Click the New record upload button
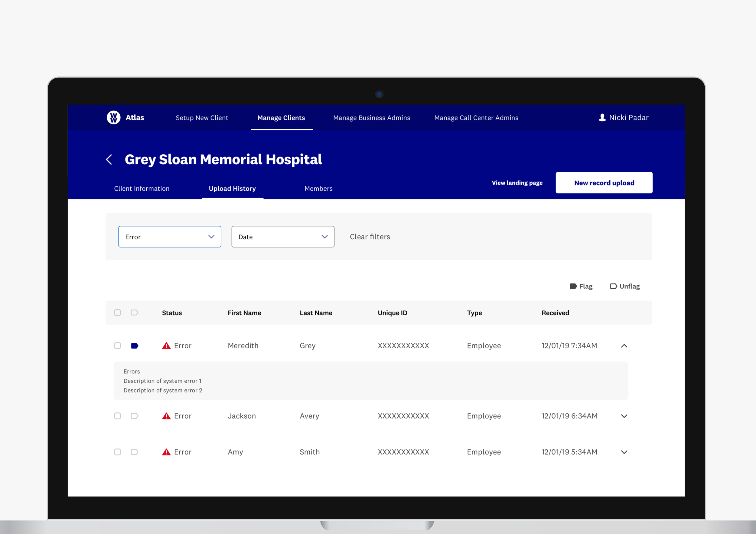756x534 pixels. pos(604,183)
